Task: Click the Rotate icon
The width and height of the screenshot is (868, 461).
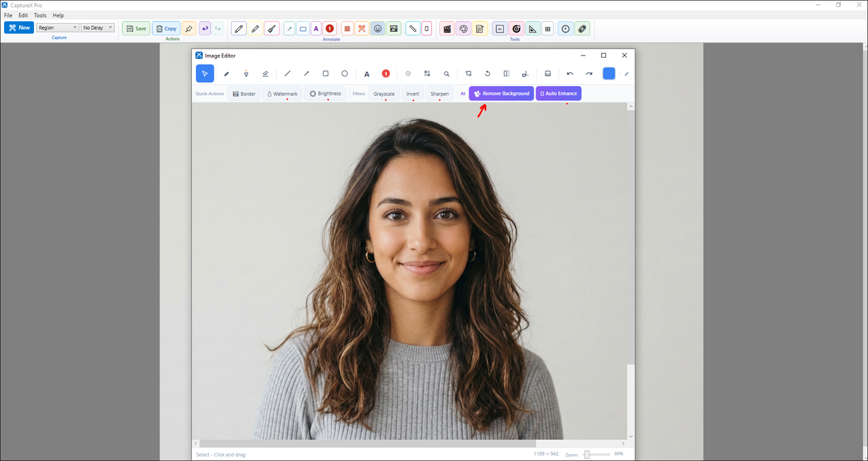Action: click(x=488, y=73)
